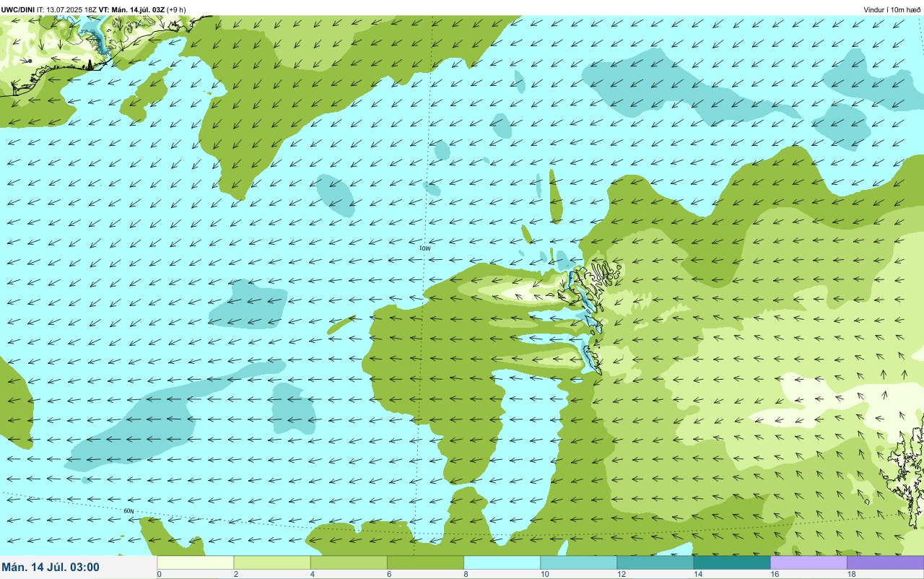924x579 pixels.
Task: Click the 6–8 m/s olive green legend swatch
Action: coord(425,562)
